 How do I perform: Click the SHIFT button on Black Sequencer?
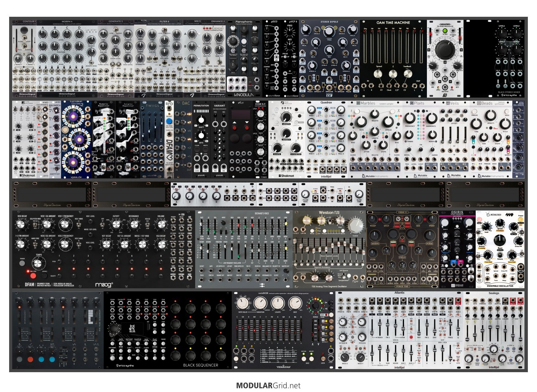113,358
